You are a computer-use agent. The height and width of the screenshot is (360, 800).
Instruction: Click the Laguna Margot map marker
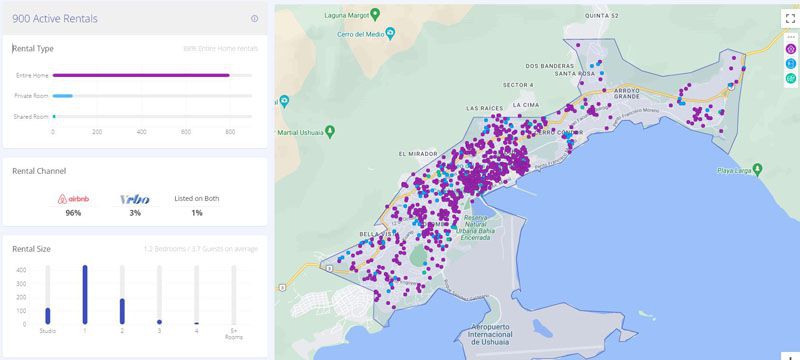375,13
